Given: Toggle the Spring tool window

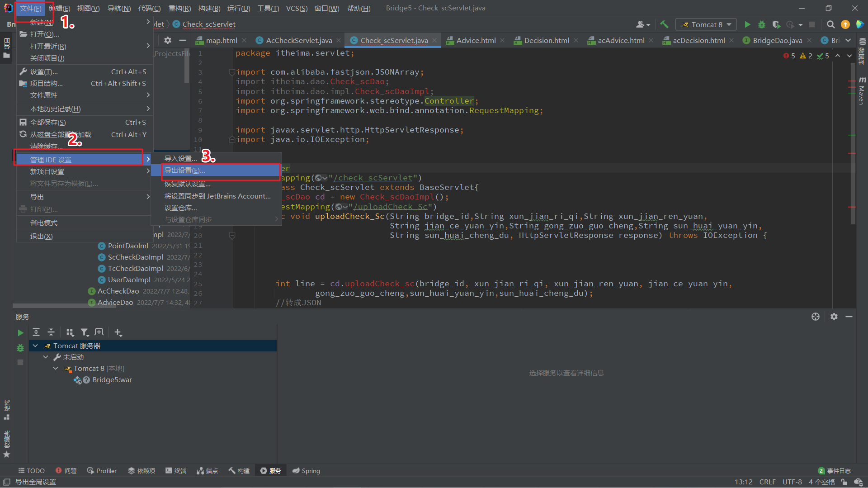Looking at the screenshot, I should [x=306, y=471].
